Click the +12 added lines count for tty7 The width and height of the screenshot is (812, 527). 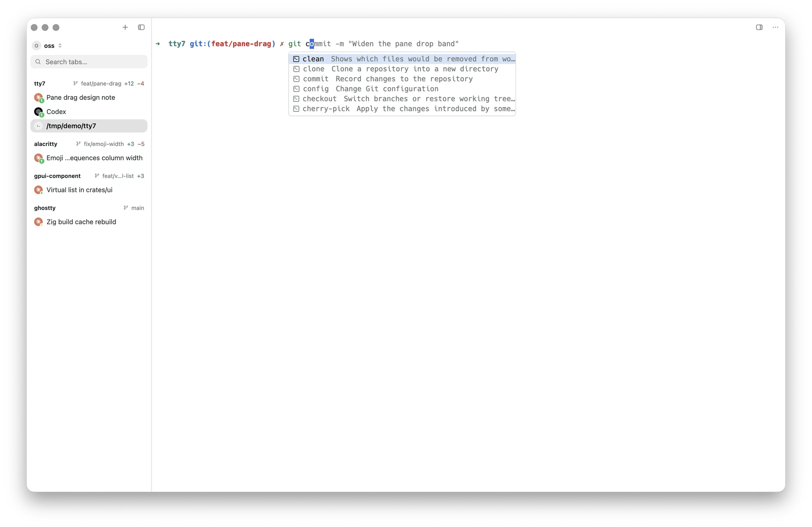pos(129,83)
